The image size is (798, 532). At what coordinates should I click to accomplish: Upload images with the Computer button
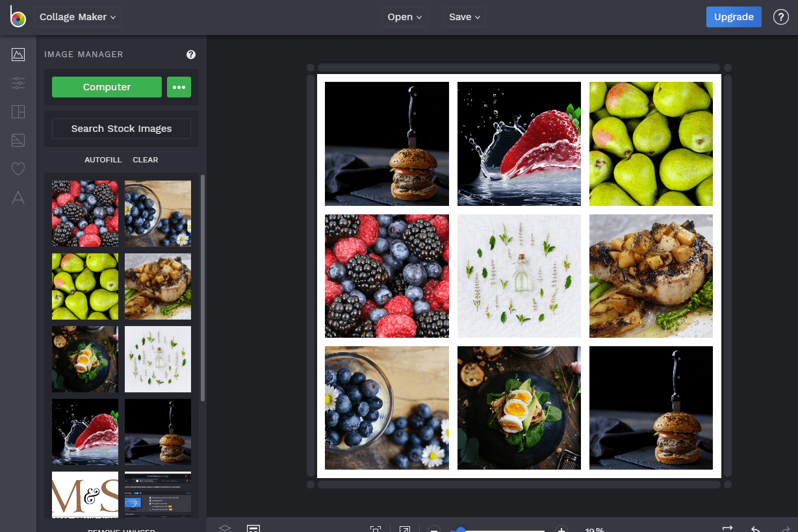pos(107,87)
